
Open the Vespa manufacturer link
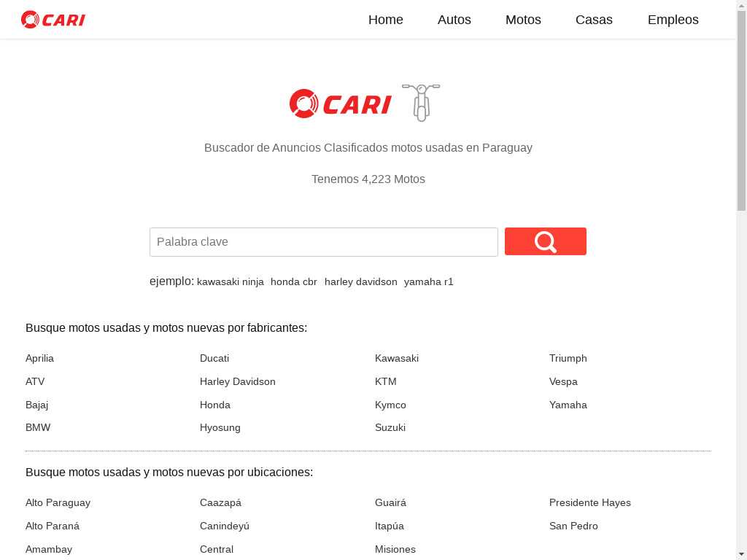point(563,381)
